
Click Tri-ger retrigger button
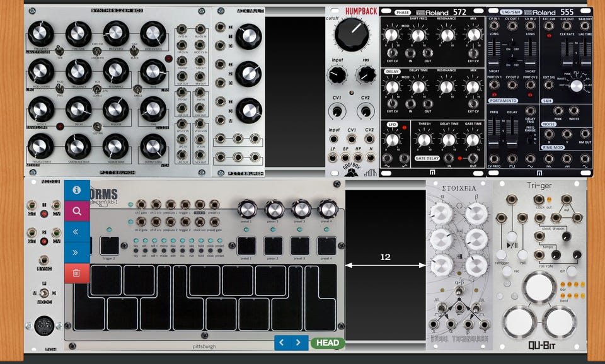click(501, 254)
